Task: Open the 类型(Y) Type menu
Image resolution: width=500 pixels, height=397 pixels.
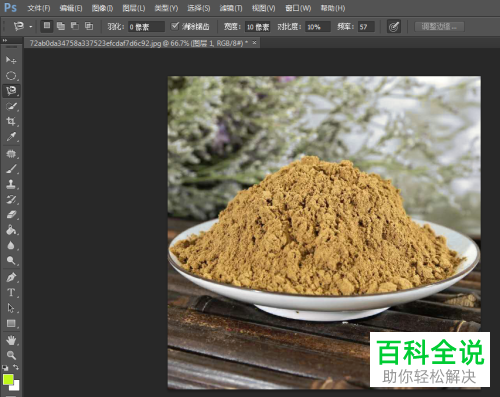Action: (166, 8)
